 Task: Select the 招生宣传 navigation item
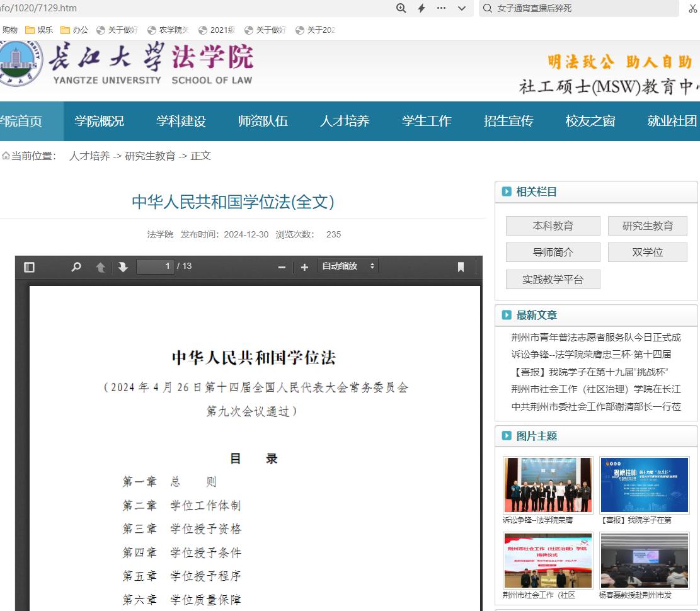point(508,122)
